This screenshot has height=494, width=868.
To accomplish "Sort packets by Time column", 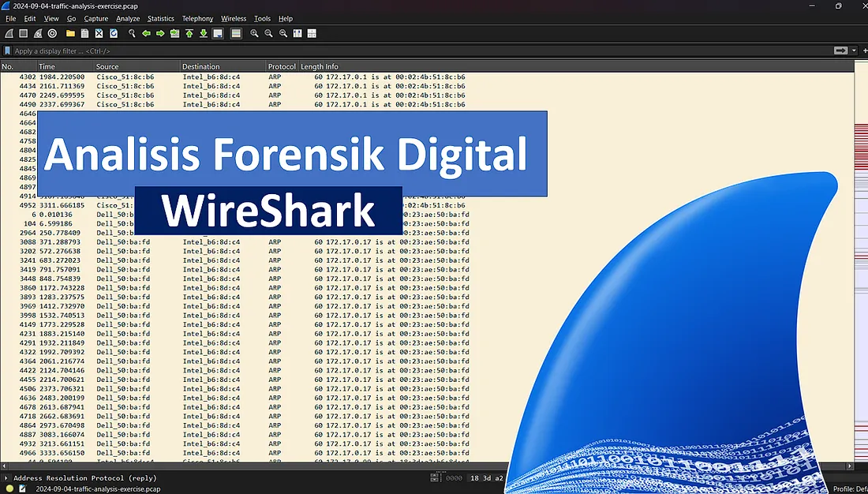I will click(65, 66).
